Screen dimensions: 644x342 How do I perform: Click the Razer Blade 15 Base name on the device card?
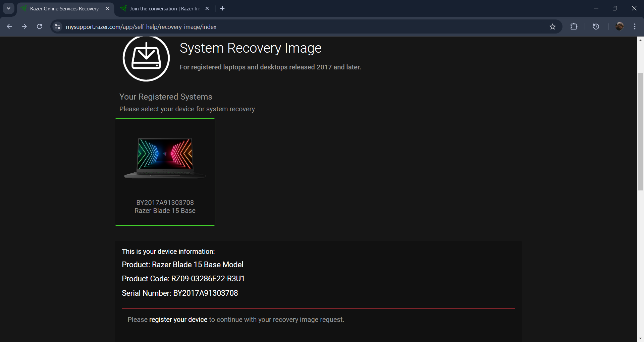pyautogui.click(x=165, y=211)
